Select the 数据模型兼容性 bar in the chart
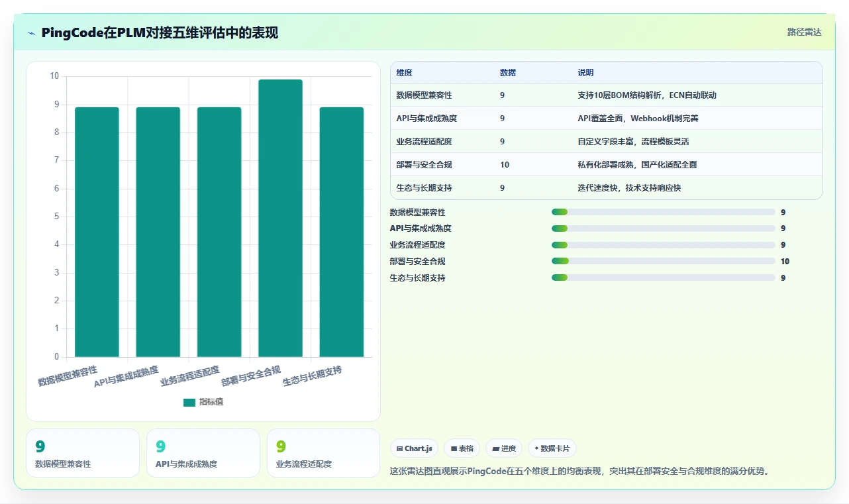This screenshot has height=504, width=849. 97,232
